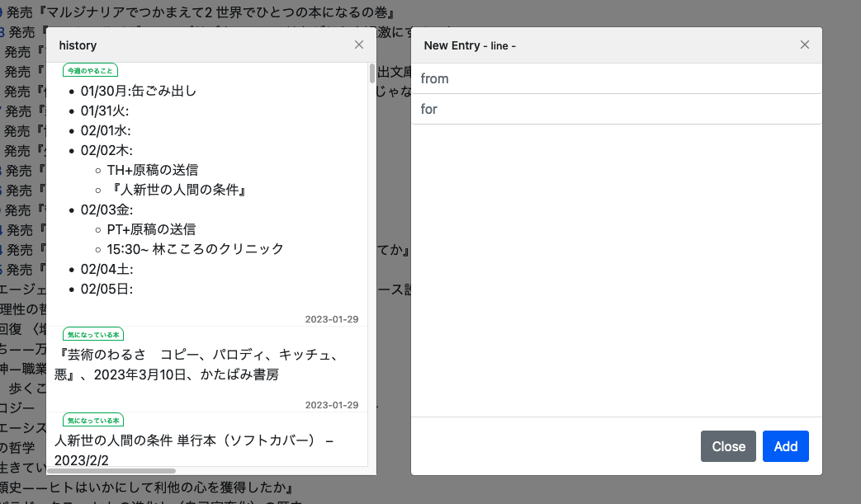
Task: Select the 今週のやること tag badge
Action: point(90,70)
